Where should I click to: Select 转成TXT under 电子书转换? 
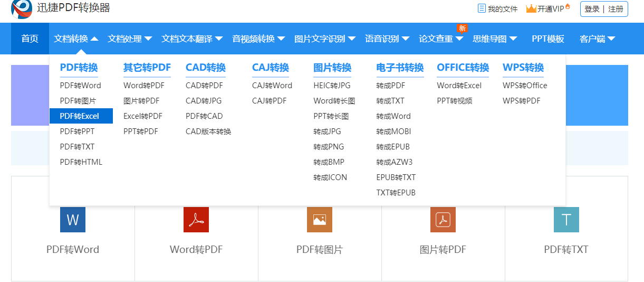pos(390,101)
